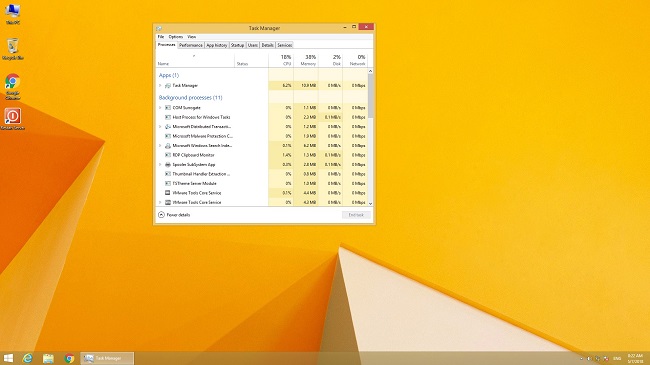Sort processes by the Name column
Image resolution: width=650 pixels, height=365 pixels.
coord(195,60)
